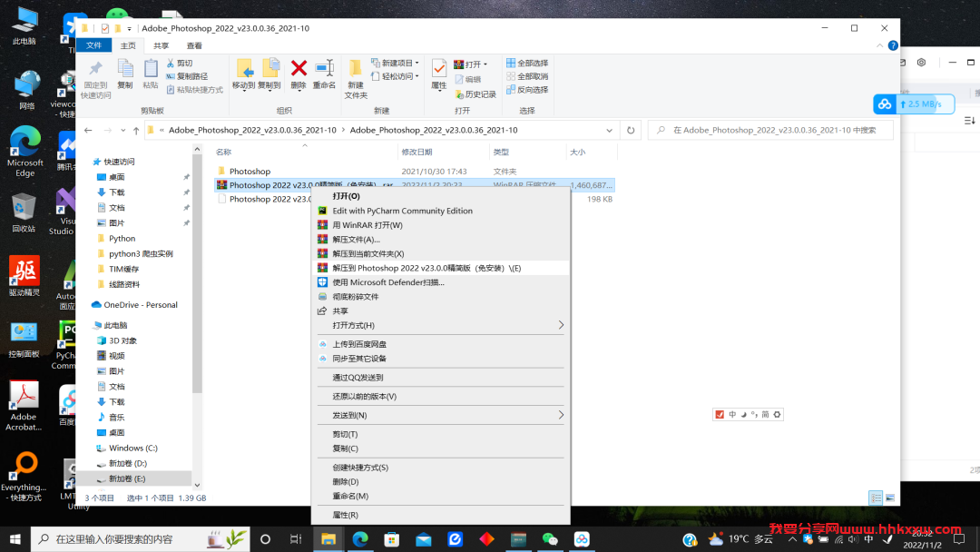Switch to details view icon in status bar
Image resolution: width=980 pixels, height=552 pixels.
coord(876,498)
